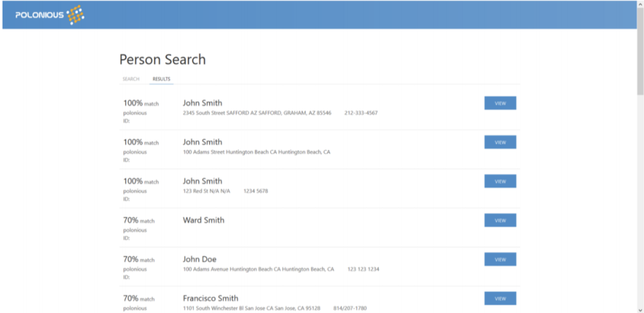Open the Ward Smith record via View
This screenshot has width=644, height=313.
pyautogui.click(x=500, y=220)
